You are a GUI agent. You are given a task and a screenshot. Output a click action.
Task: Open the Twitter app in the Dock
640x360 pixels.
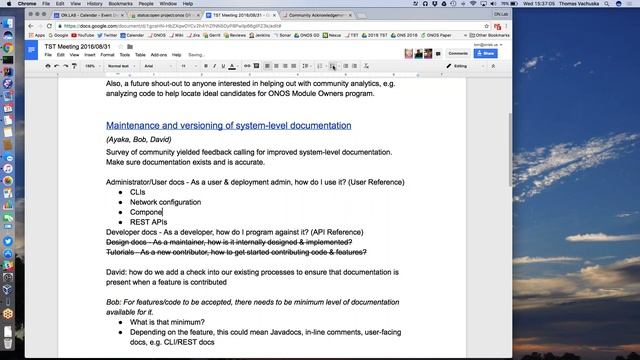click(8, 241)
